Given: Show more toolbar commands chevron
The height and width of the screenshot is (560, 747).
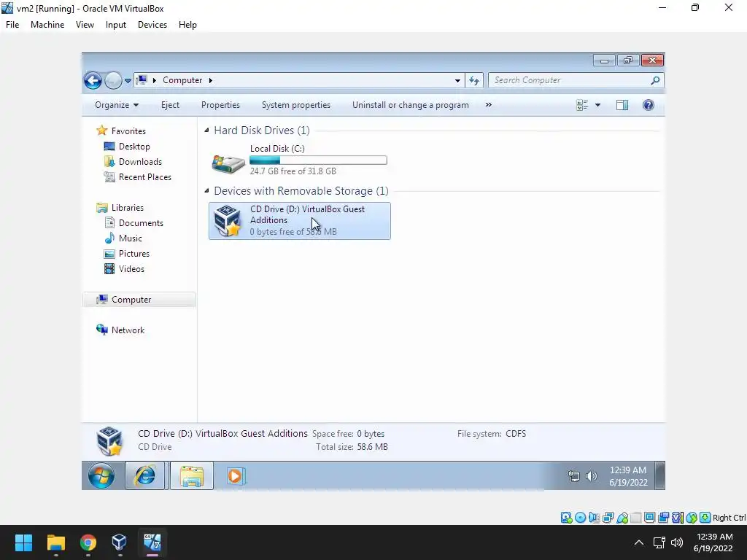Looking at the screenshot, I should tap(488, 105).
